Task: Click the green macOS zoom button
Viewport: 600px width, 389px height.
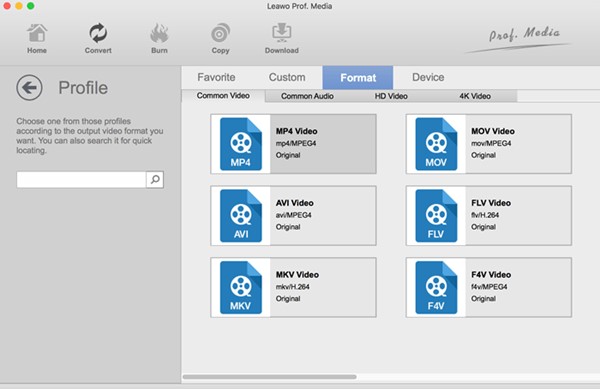Action: pos(31,6)
